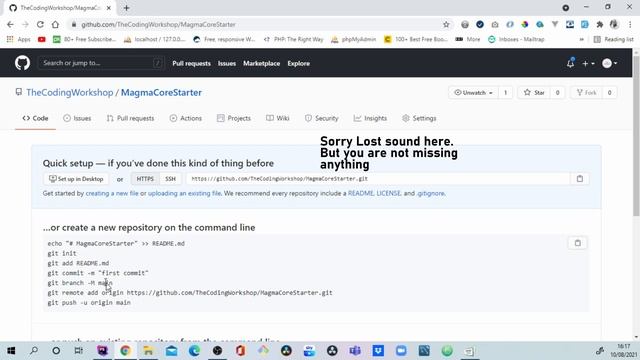640x360 pixels.
Task: Open the YouTube bookmark icon
Action: [42, 39]
